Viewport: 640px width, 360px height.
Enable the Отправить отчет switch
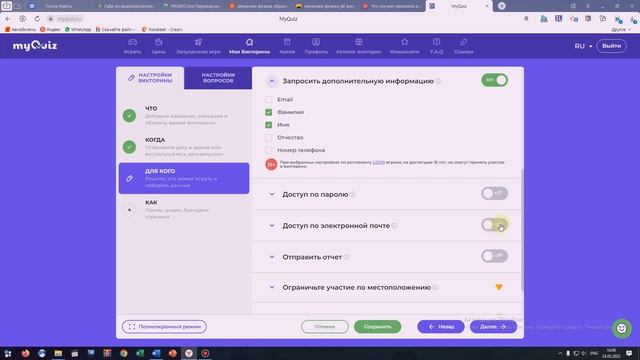point(494,256)
